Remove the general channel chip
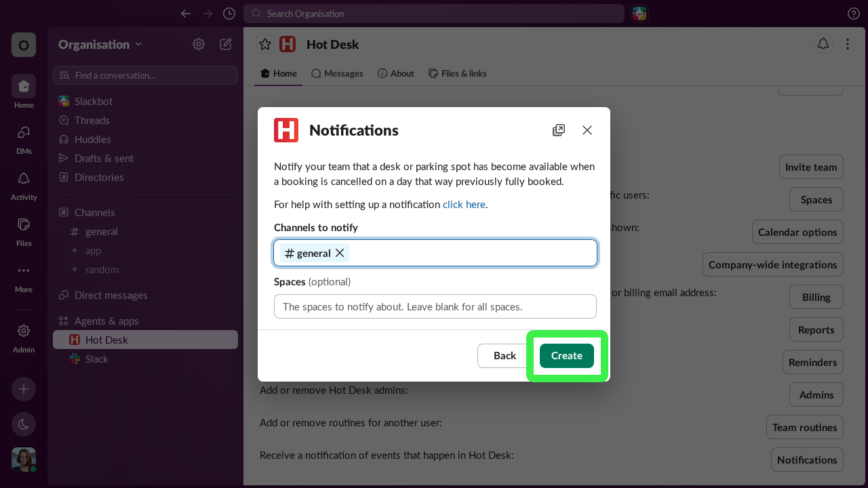The width and height of the screenshot is (868, 488). click(x=340, y=253)
